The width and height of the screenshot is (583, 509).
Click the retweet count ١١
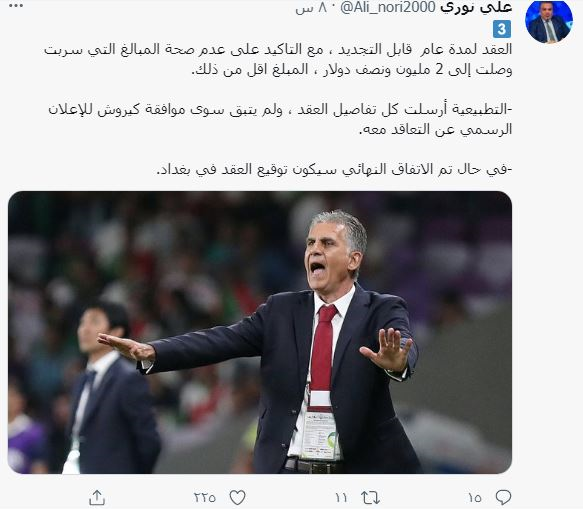pos(341,498)
